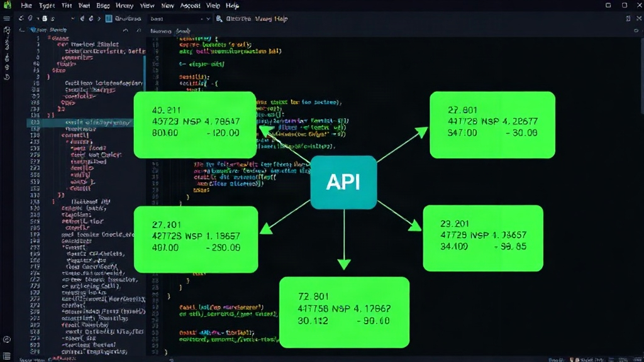Open the hamburger menu icon below the logo
The width and height of the screenshot is (644, 362).
6,18
